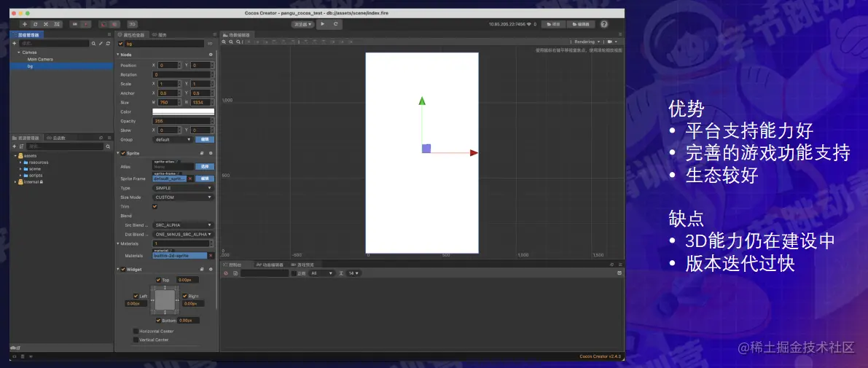The height and width of the screenshot is (368, 868).
Task: Click the Atlas select button (选择)
Action: [204, 166]
